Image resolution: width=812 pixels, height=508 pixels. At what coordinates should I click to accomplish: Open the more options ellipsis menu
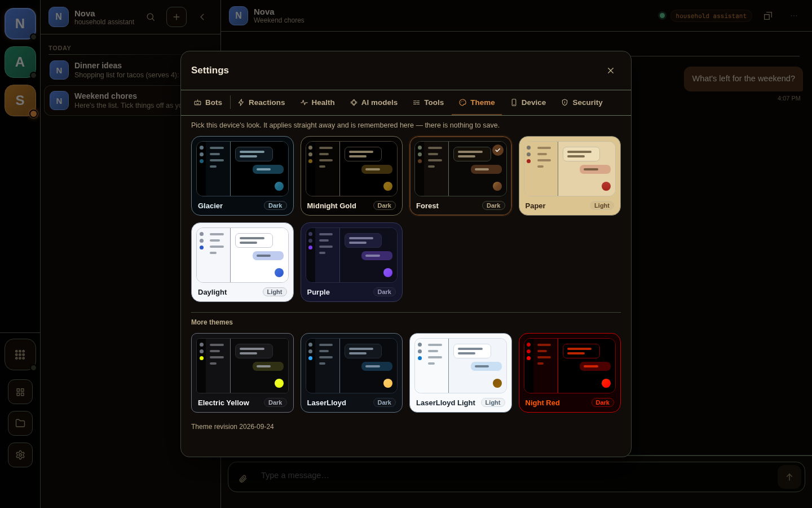pyautogui.click(x=794, y=16)
